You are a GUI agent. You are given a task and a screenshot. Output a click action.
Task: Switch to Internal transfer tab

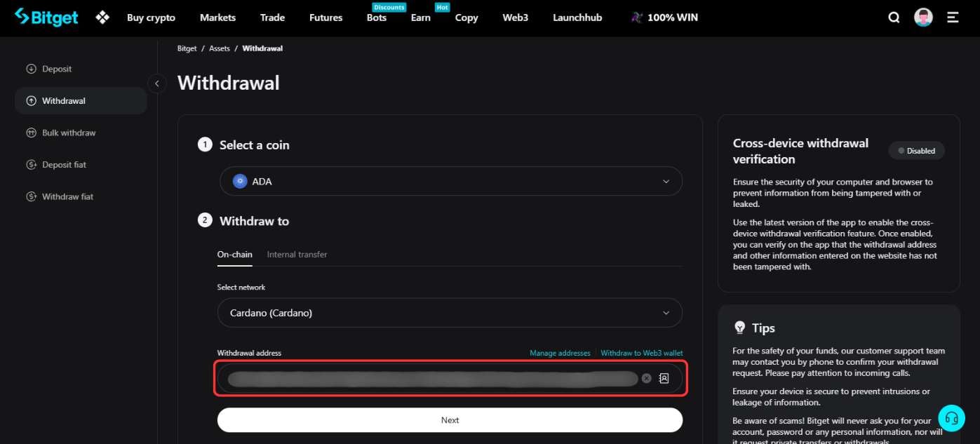tap(297, 254)
